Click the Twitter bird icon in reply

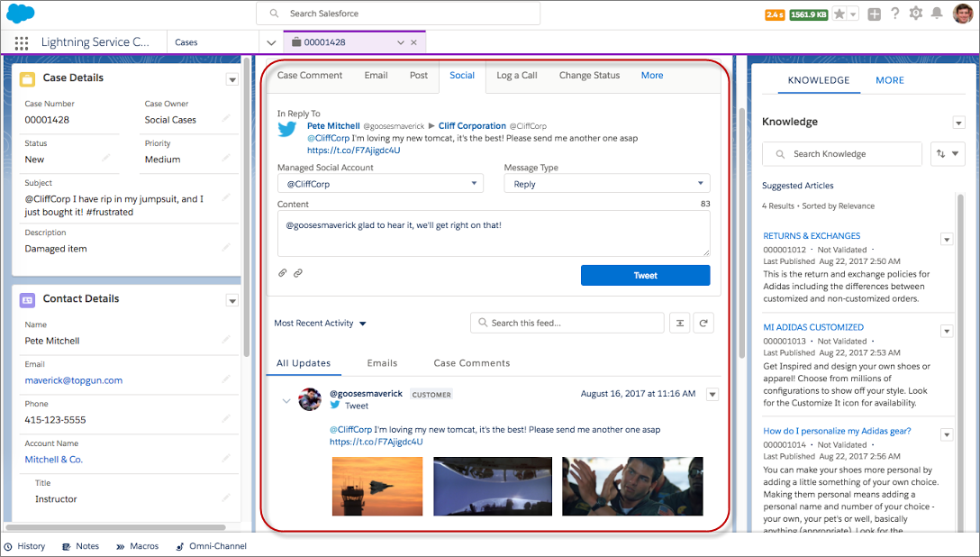pyautogui.click(x=286, y=130)
